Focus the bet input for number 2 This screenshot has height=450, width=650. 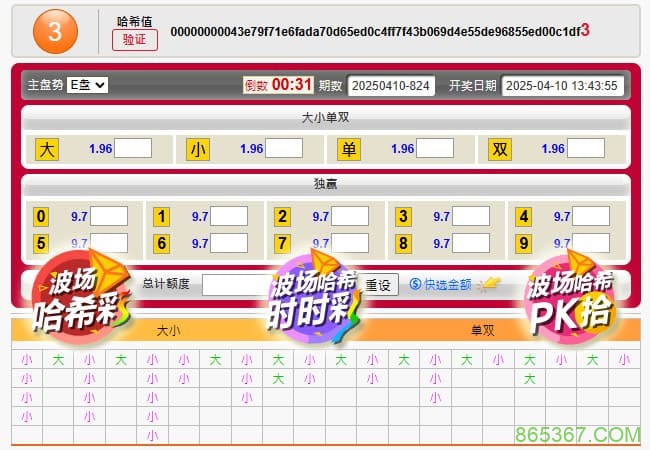[x=350, y=216]
